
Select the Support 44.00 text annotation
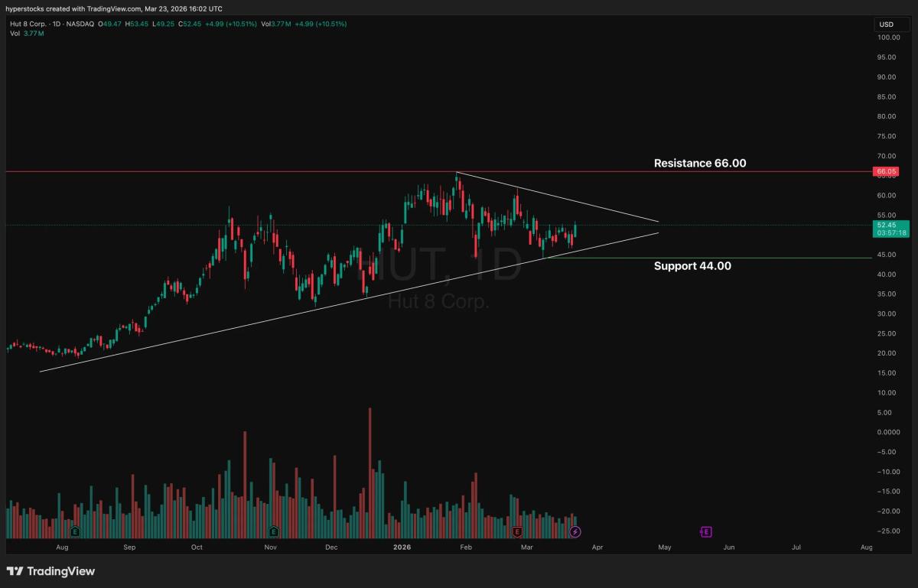click(692, 266)
